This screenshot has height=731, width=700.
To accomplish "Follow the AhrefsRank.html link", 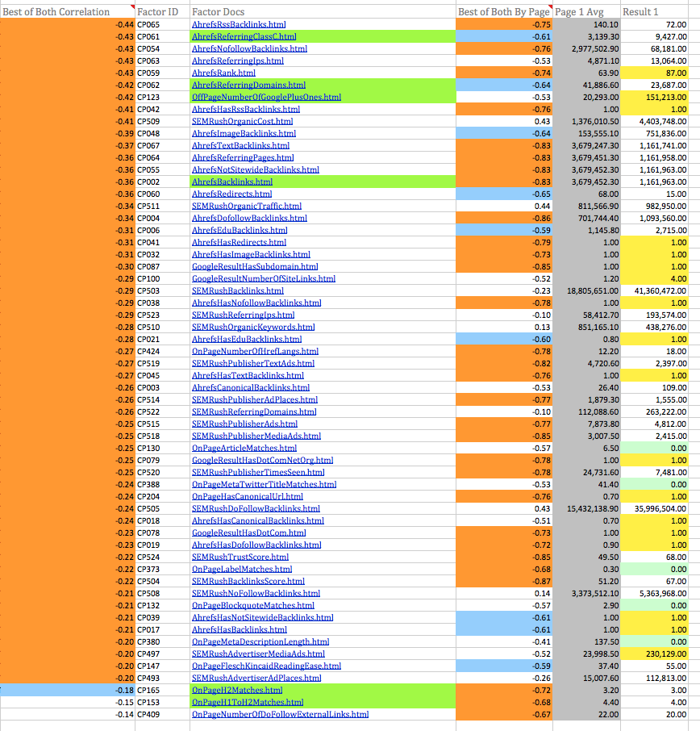I will pyautogui.click(x=223, y=73).
